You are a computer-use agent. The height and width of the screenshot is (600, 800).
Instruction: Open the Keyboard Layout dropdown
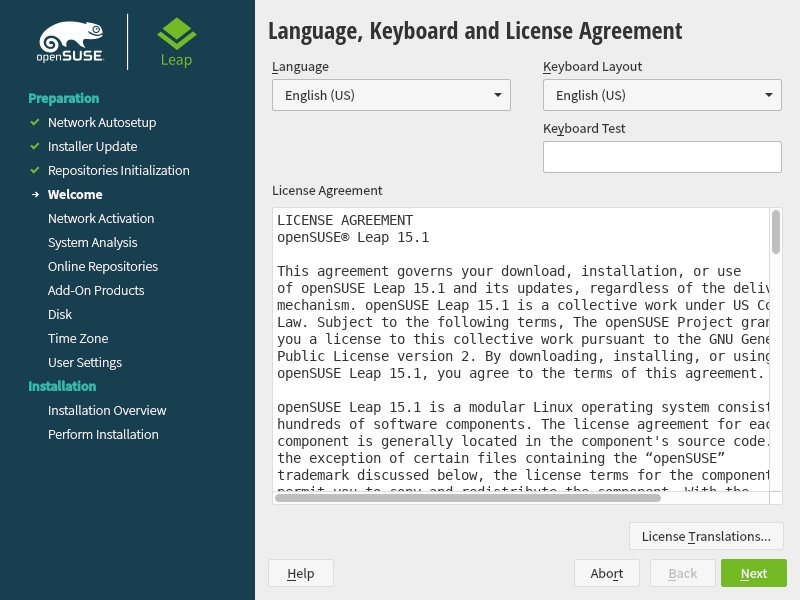[662, 95]
